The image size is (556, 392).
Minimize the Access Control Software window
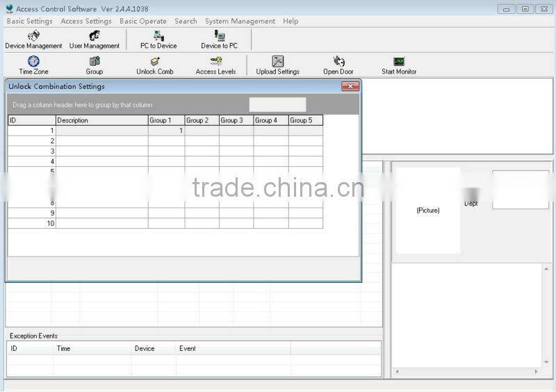tap(507, 9)
